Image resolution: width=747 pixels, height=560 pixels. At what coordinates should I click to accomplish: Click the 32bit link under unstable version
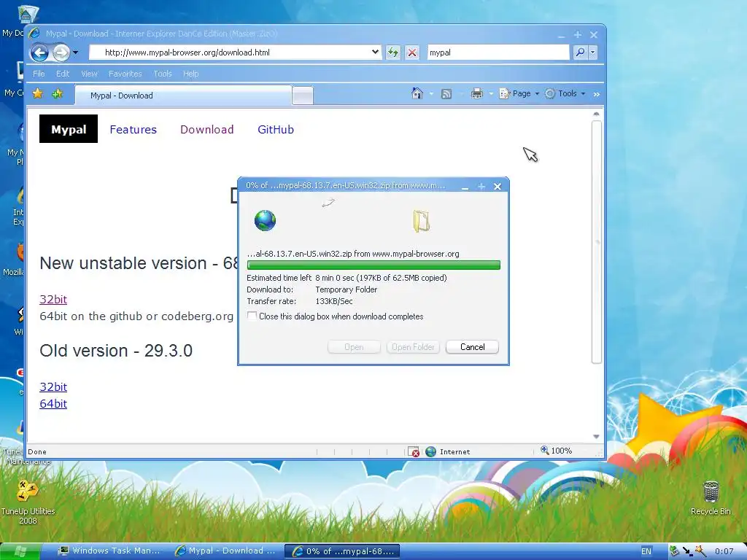pyautogui.click(x=53, y=299)
